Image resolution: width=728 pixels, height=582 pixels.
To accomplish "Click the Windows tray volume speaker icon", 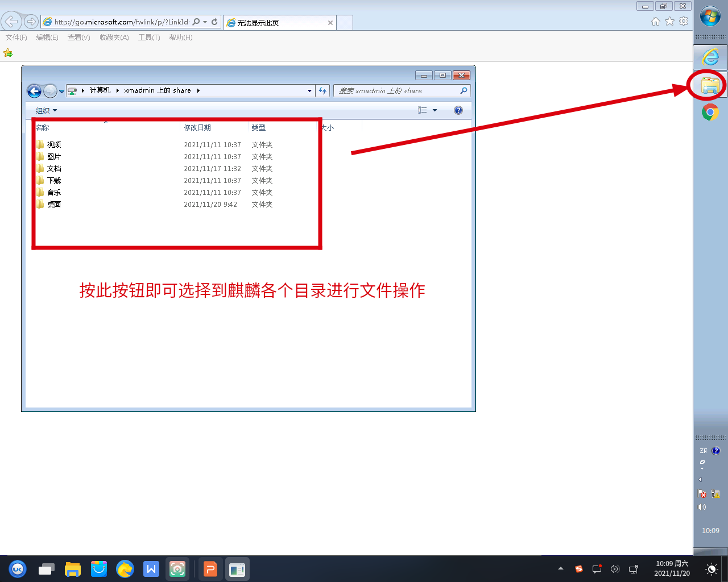I will pos(702,507).
